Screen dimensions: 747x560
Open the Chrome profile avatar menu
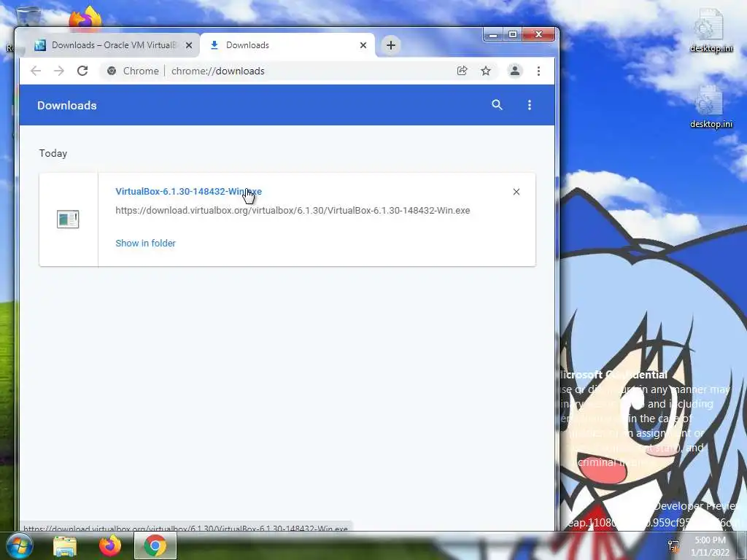tap(515, 71)
